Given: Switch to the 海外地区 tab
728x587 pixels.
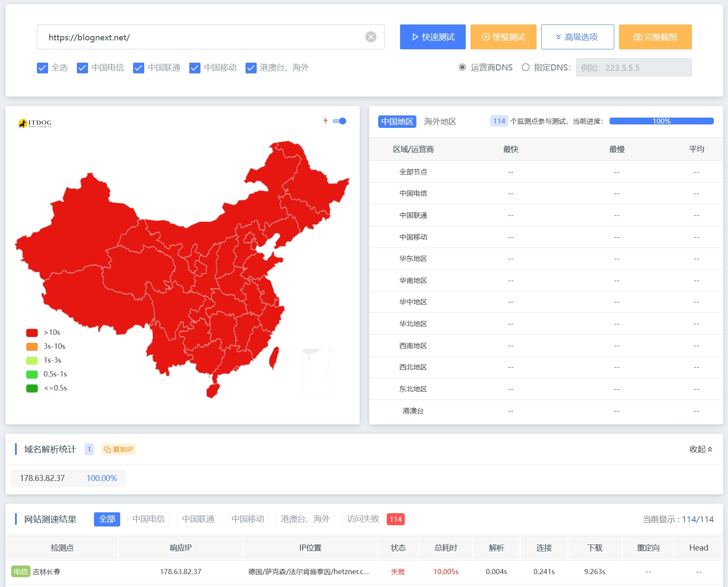Looking at the screenshot, I should (440, 121).
